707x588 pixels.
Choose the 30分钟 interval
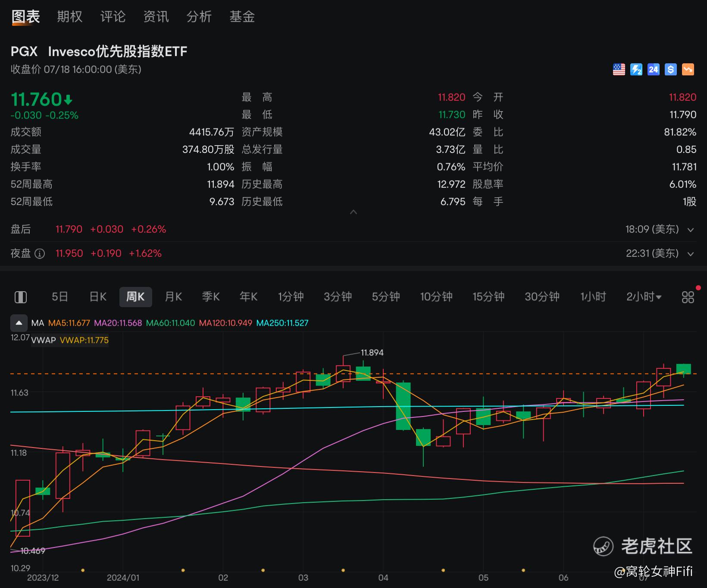(x=542, y=297)
